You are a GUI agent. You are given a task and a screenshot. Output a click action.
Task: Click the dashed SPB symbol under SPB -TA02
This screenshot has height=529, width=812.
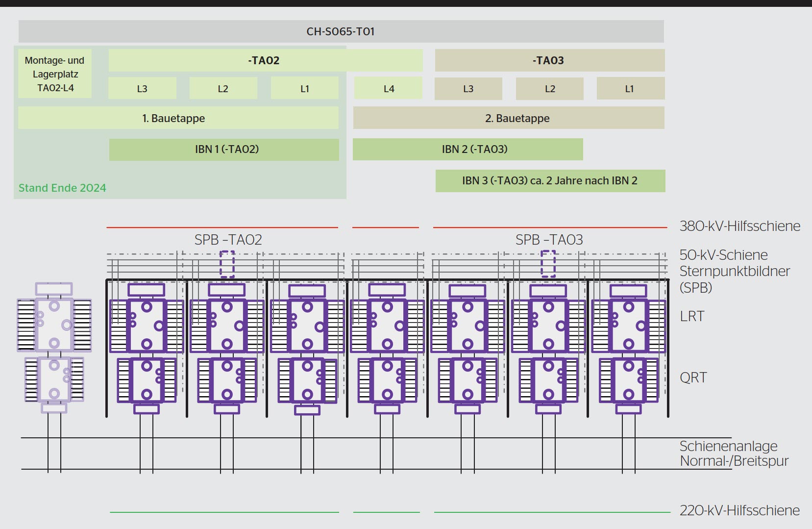coord(227,264)
